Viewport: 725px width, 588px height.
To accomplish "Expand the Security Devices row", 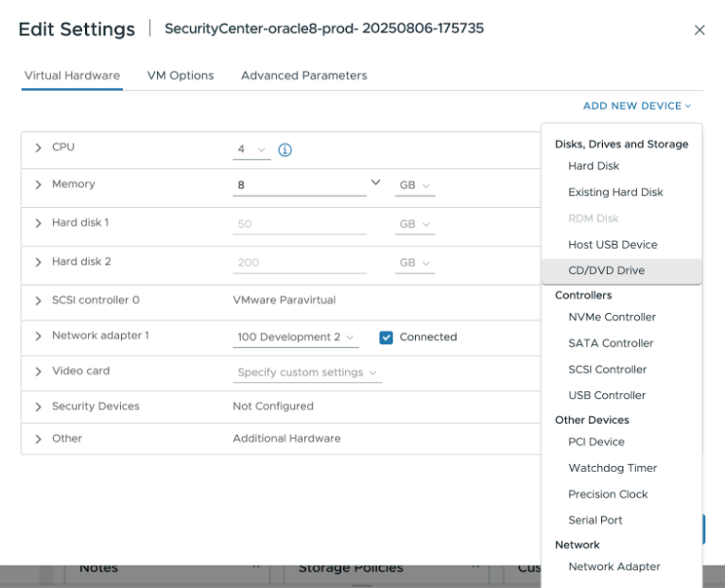I will click(39, 406).
